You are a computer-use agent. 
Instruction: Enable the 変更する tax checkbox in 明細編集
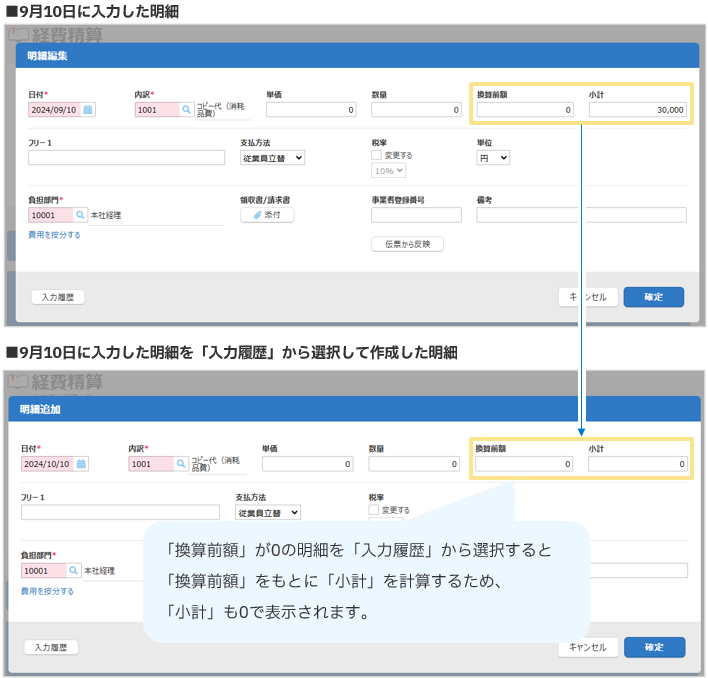(x=376, y=155)
